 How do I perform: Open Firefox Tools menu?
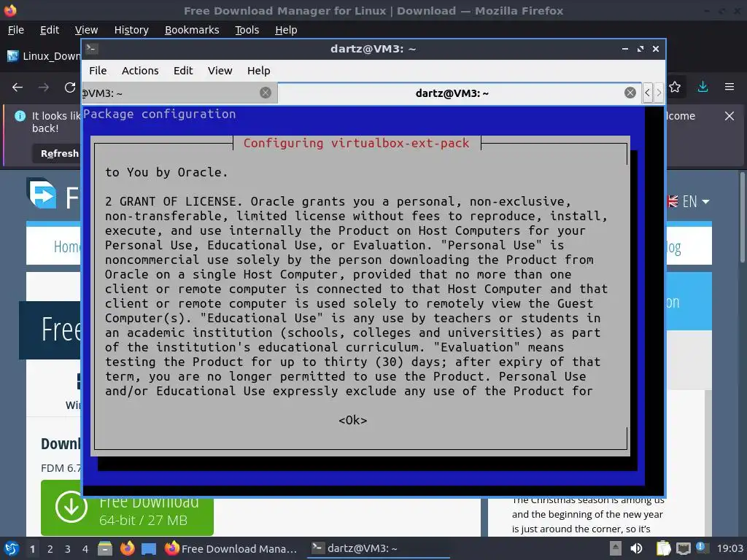[x=247, y=30]
